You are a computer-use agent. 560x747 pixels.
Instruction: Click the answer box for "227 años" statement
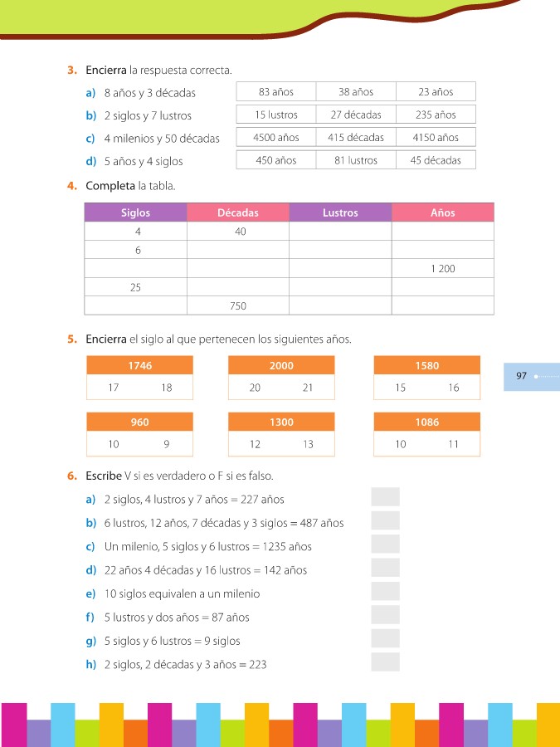(385, 497)
